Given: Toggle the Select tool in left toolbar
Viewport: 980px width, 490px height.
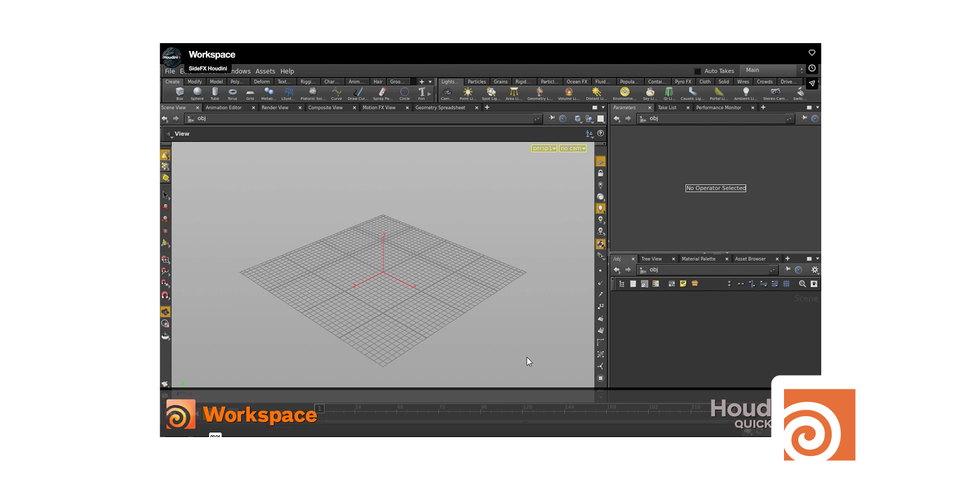Looking at the screenshot, I should pos(165,195).
